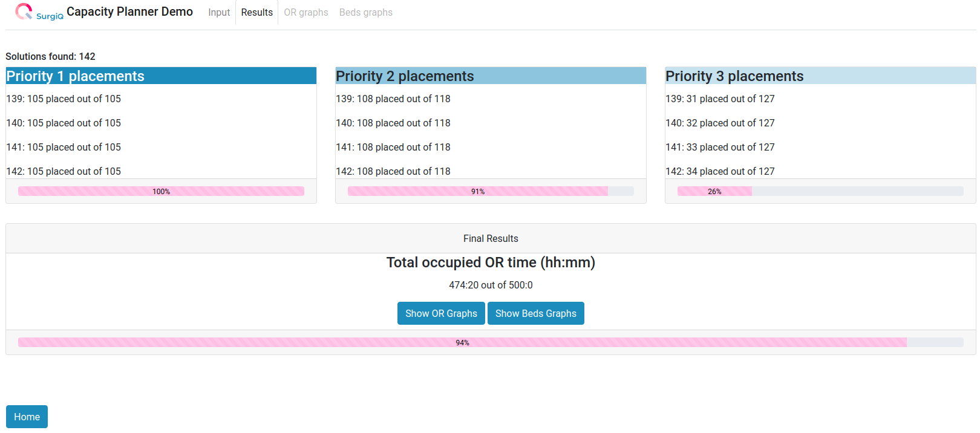Image resolution: width=980 pixels, height=433 pixels.
Task: Click the Priority 1 placements header
Action: point(161,76)
